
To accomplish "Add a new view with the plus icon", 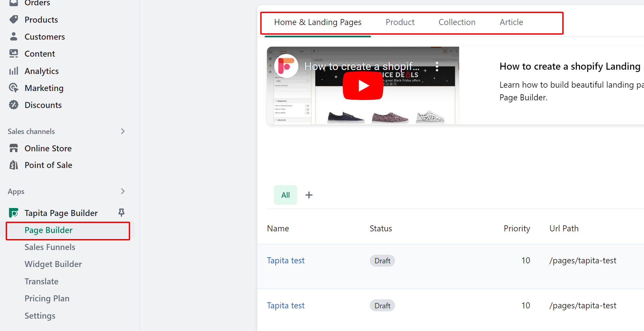I will click(309, 195).
